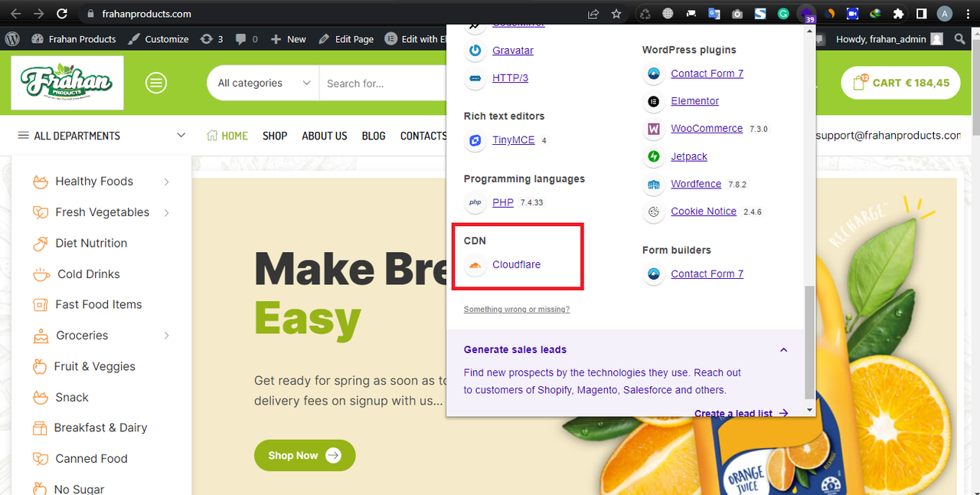The image size is (980, 495).
Task: Open the Home menu item
Action: [227, 136]
